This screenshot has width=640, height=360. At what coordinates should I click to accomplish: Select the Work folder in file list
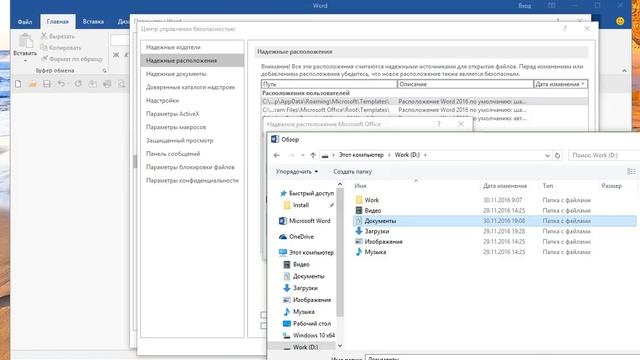pyautogui.click(x=371, y=200)
